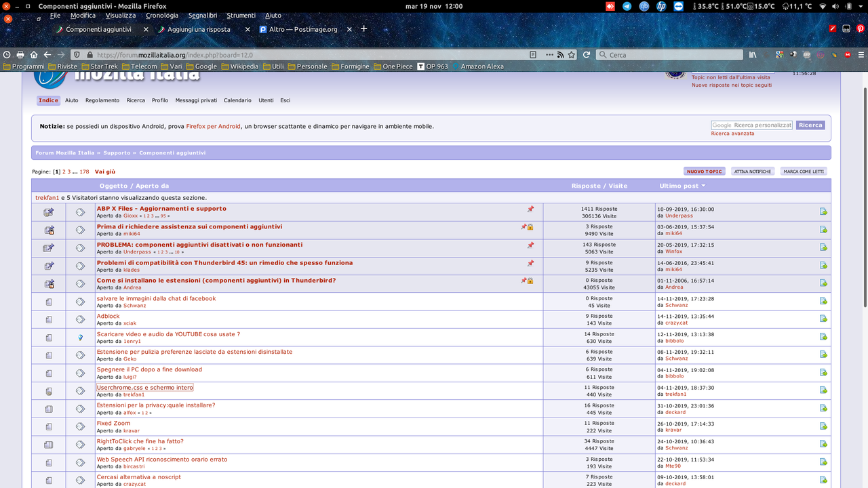Open profile of user bibbolo in YOUTUBE row
This screenshot has width=868, height=488.
pos(674,341)
